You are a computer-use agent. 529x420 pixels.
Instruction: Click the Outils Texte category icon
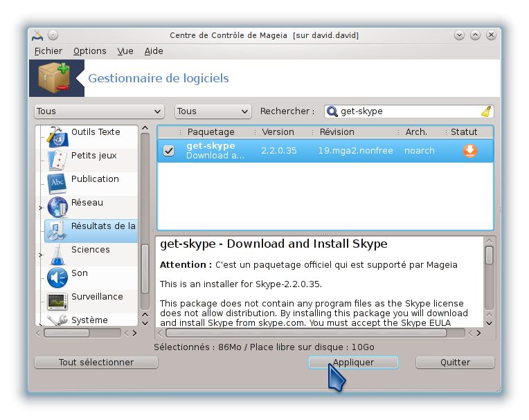pyautogui.click(x=57, y=136)
